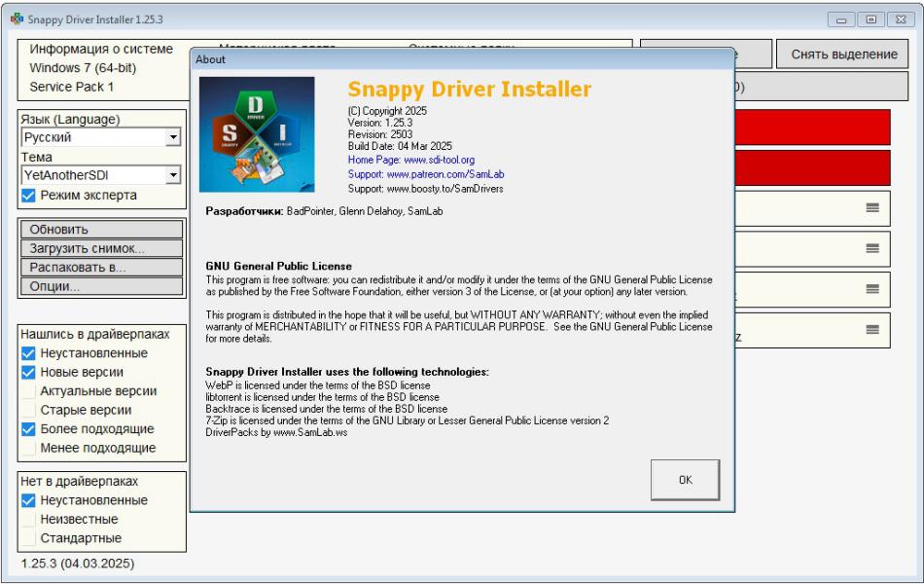Click the upper red driver status bar

pos(812,128)
